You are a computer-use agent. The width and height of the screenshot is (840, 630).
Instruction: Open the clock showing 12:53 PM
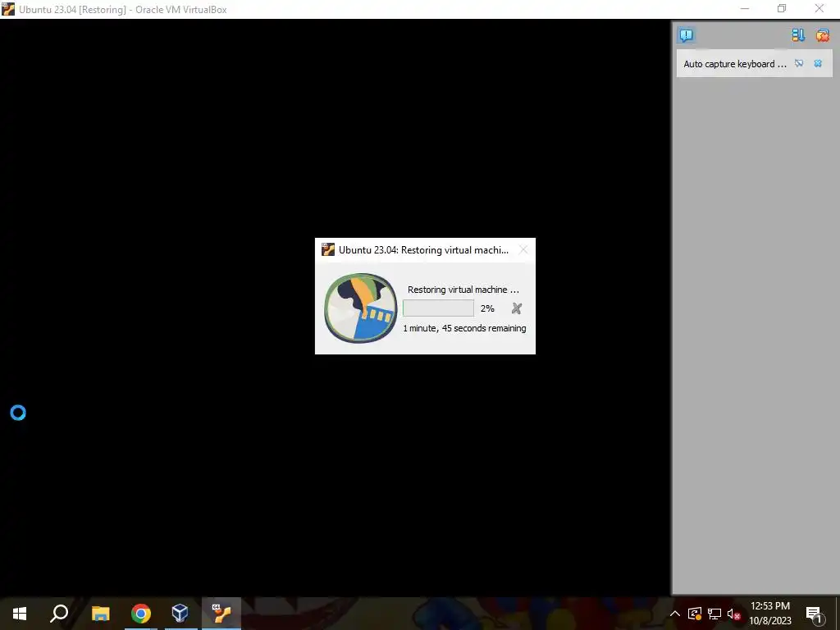point(769,614)
